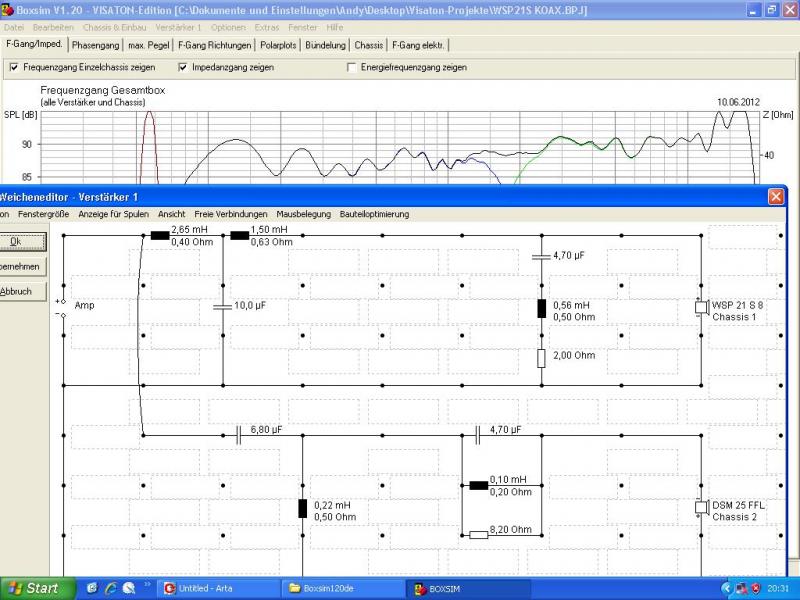The width and height of the screenshot is (800, 600).
Task: Open the Ansicht menu
Action: click(x=171, y=214)
